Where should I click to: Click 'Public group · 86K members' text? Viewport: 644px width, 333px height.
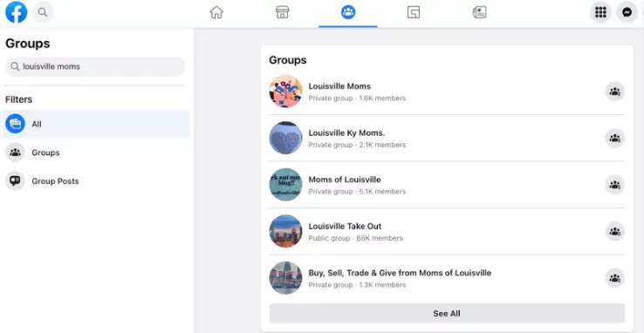click(356, 238)
